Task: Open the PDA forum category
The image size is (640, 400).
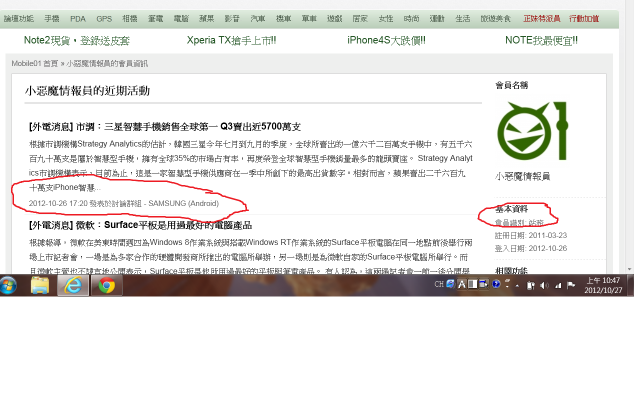Action: coord(78,19)
